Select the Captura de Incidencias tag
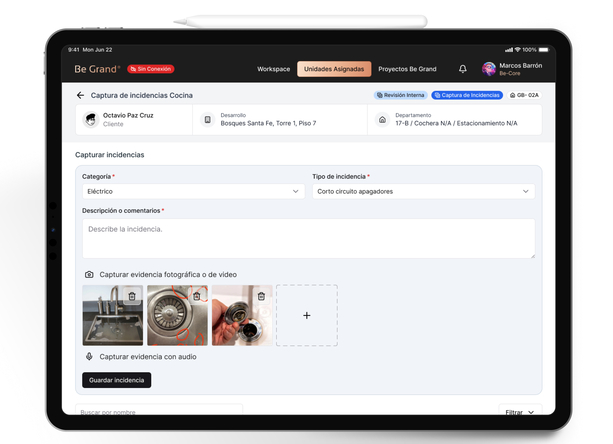 (x=466, y=96)
